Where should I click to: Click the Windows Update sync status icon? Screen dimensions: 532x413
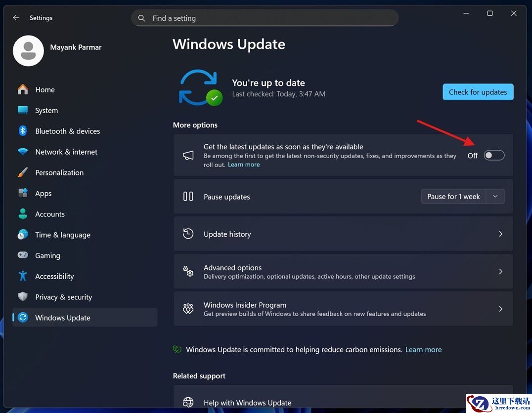point(200,87)
